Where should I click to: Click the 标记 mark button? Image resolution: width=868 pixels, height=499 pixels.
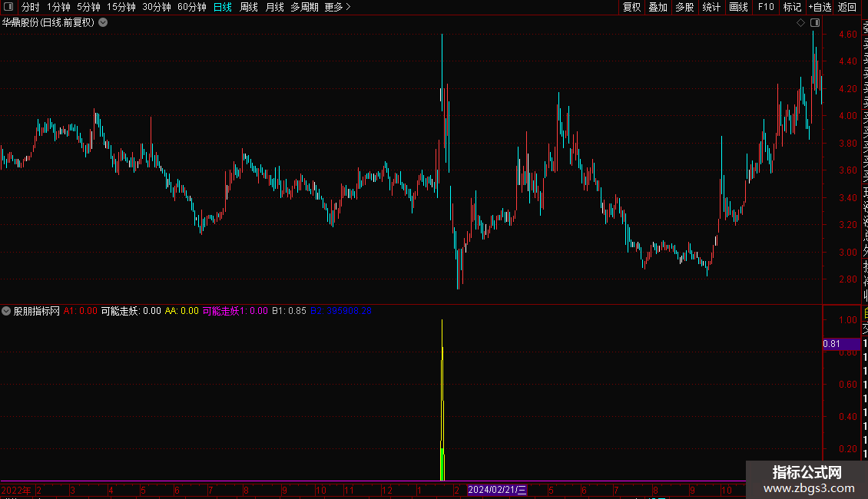tap(792, 7)
